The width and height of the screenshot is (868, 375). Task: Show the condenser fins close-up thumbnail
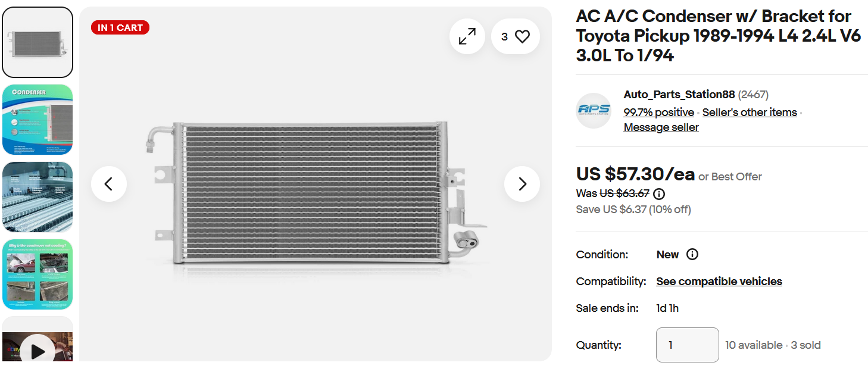click(x=38, y=197)
